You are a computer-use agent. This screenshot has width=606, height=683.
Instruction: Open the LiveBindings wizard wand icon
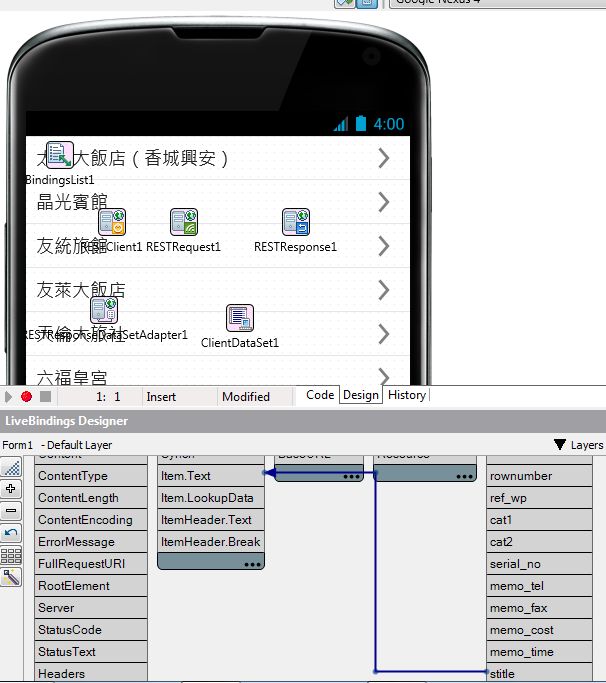click(x=11, y=577)
